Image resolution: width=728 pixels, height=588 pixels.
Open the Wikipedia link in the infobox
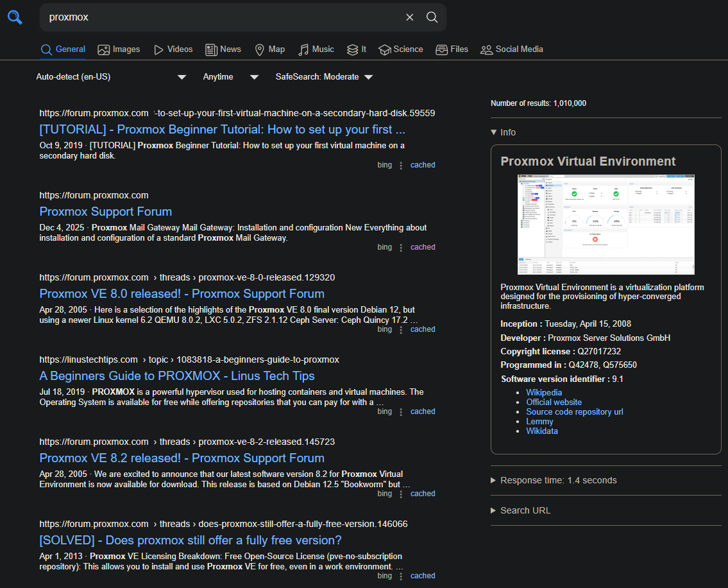544,393
